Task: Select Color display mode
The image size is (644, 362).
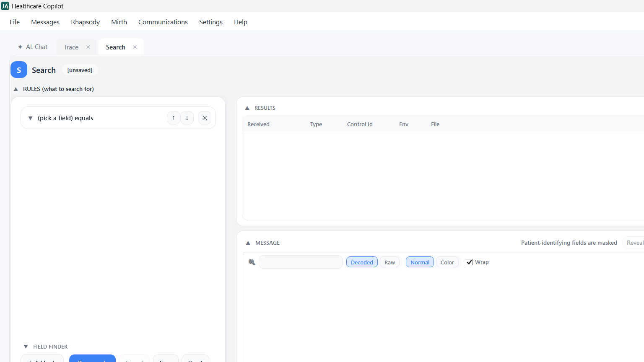Action: click(x=447, y=262)
